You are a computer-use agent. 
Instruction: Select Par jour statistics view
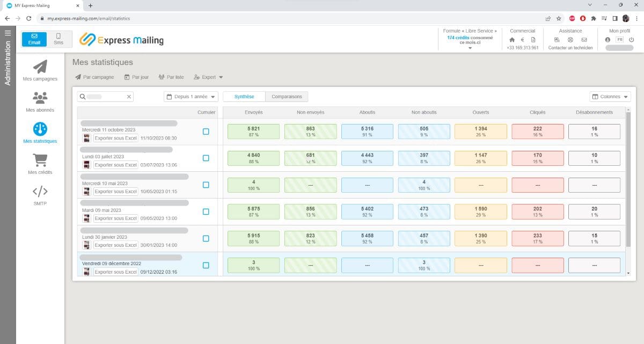pos(136,77)
